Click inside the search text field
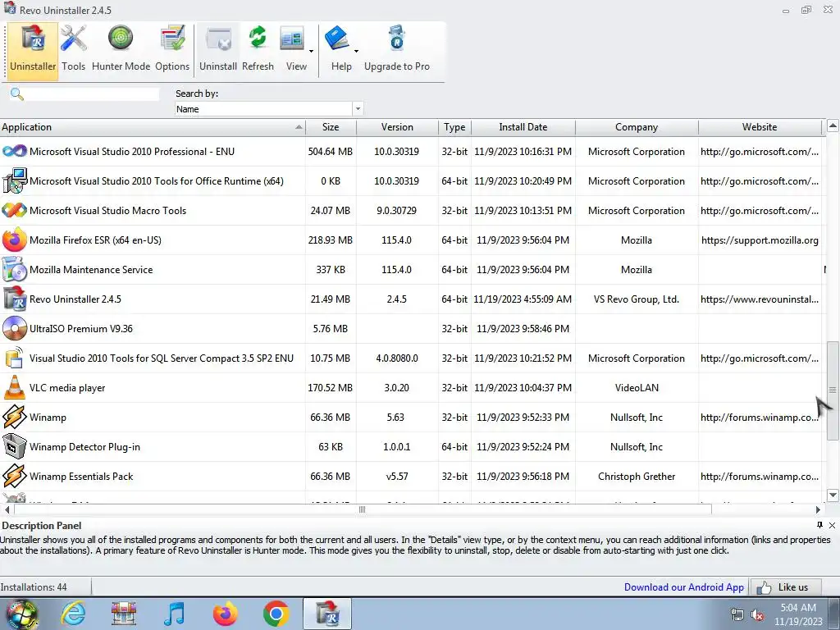The height and width of the screenshot is (630, 840). 92,94
